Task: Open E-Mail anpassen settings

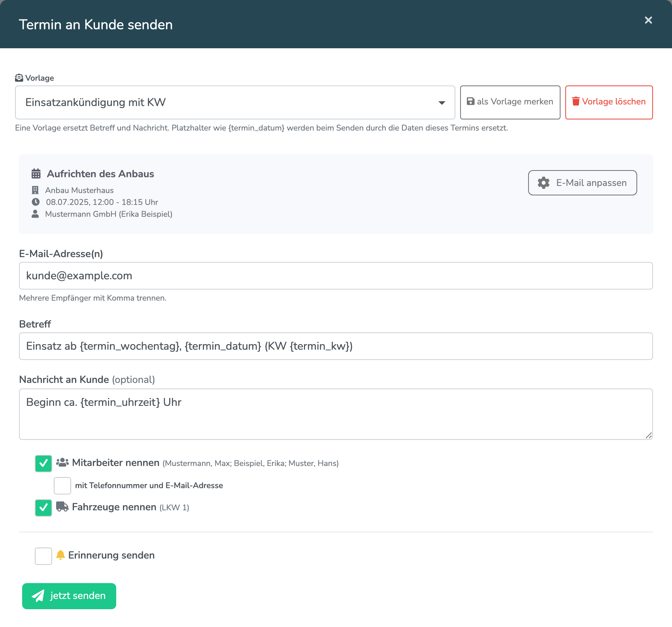Action: (582, 183)
